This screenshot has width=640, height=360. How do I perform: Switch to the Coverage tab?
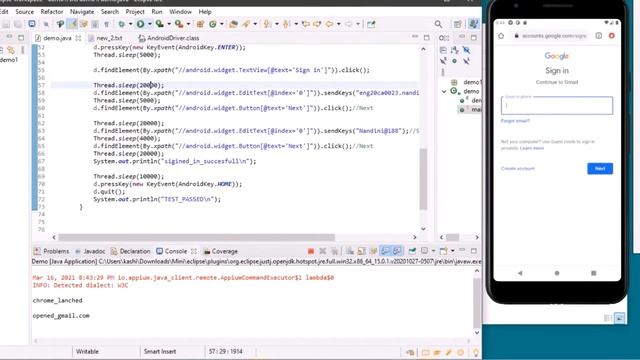(220, 251)
